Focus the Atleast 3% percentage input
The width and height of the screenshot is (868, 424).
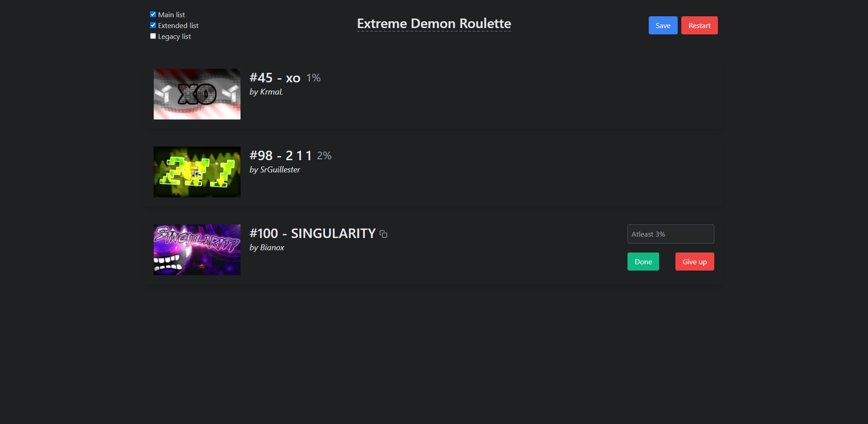(x=670, y=234)
